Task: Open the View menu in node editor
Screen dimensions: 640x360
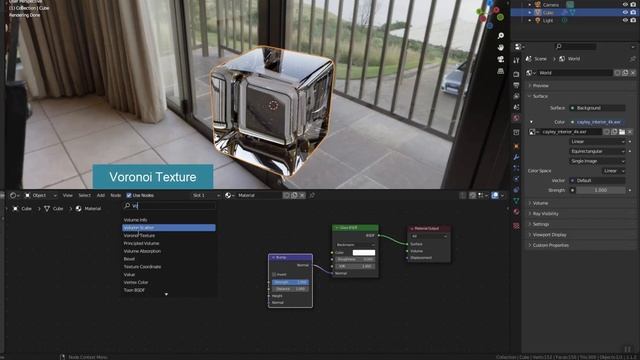Action: [67, 196]
